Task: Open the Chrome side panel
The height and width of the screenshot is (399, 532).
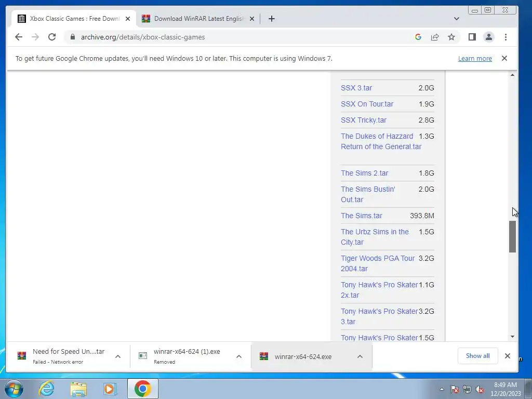Action: click(472, 37)
